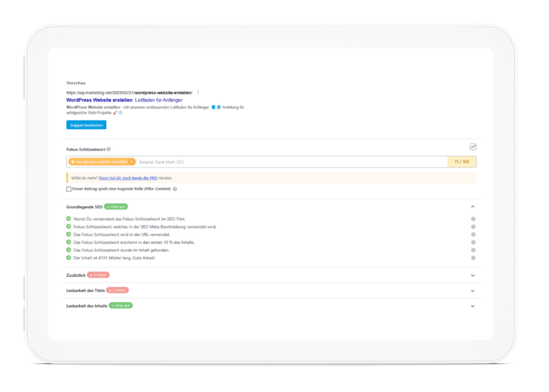This screenshot has width=549, height=392.
Task: Click help icon beside Pillar Content label
Action: (175, 189)
